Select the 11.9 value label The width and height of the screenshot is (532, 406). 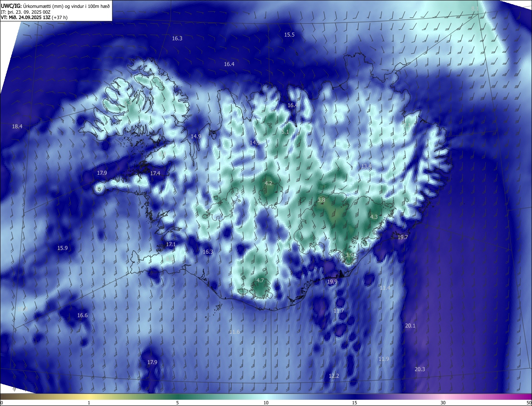(384, 359)
